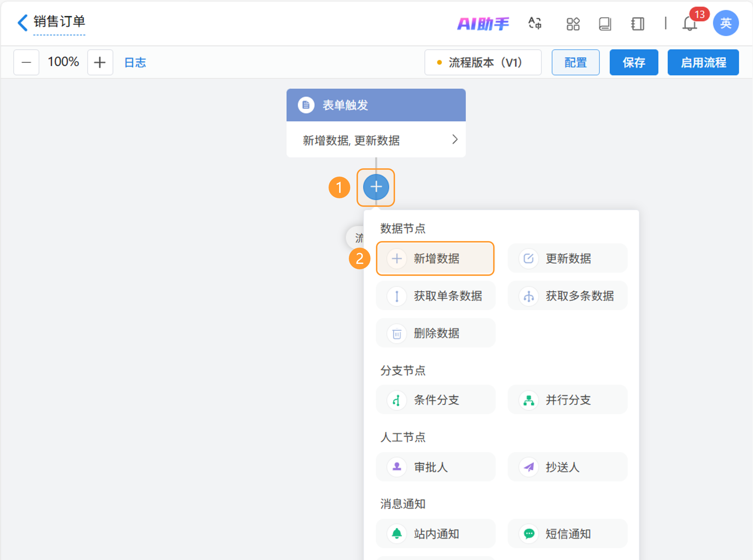Click the notebook icon in header
Screen dimensions: 753x560
[637, 24]
